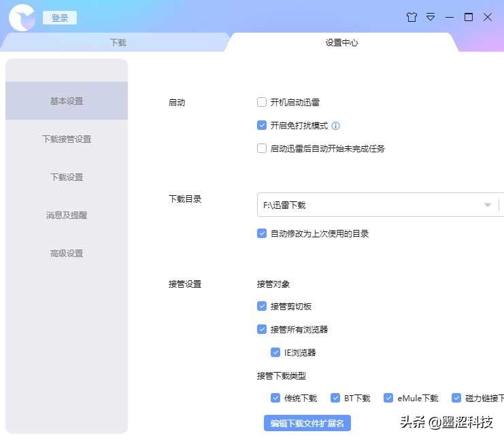This screenshot has width=504, height=440.
Task: Click the 登录 button
Action: coord(60,18)
